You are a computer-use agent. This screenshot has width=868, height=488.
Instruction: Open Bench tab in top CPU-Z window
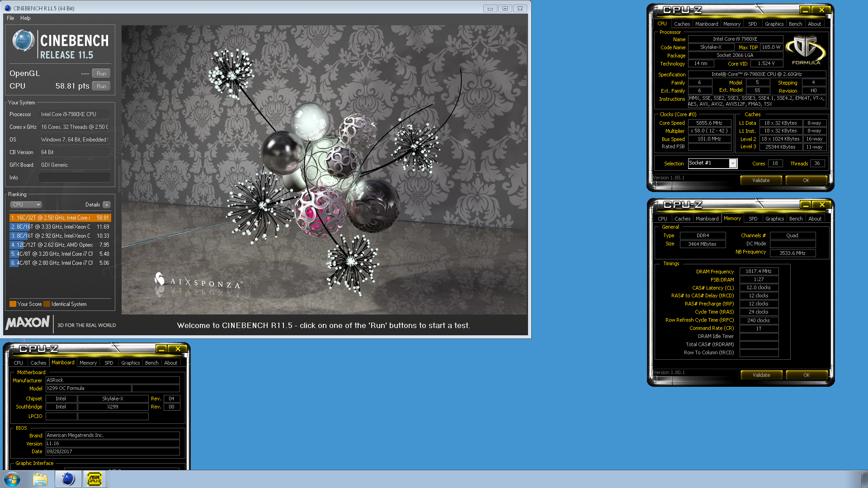(796, 24)
